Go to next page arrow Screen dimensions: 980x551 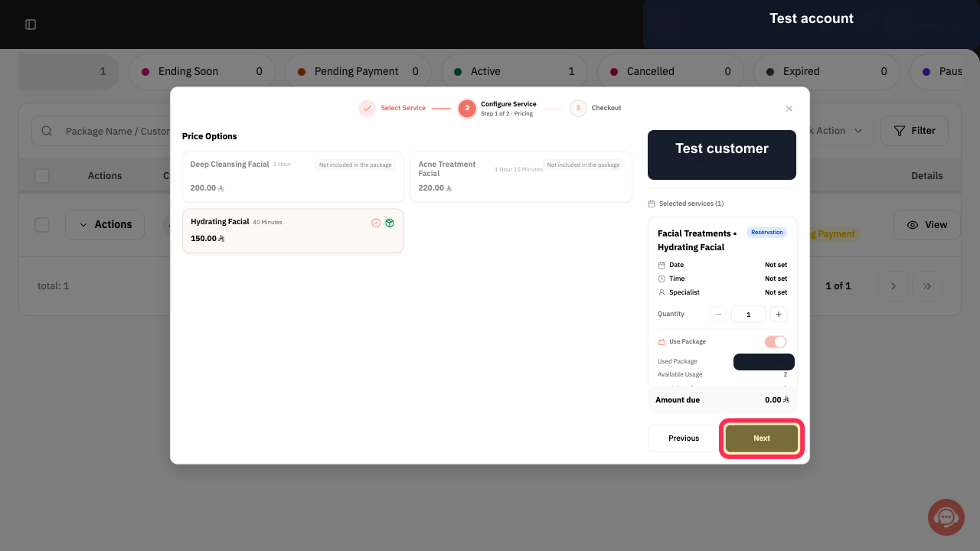click(893, 285)
